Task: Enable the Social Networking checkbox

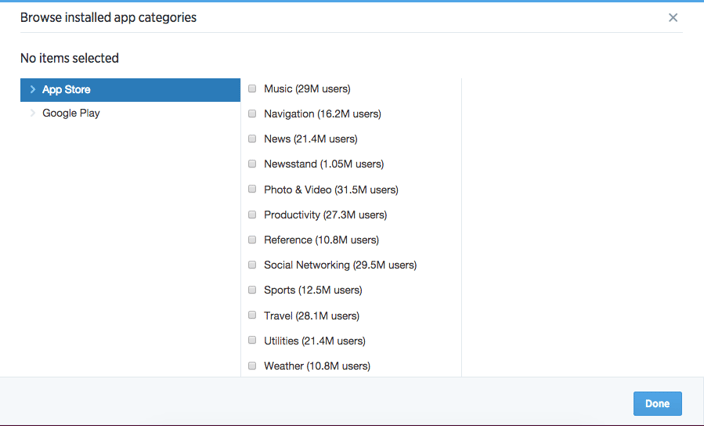Action: pos(252,265)
